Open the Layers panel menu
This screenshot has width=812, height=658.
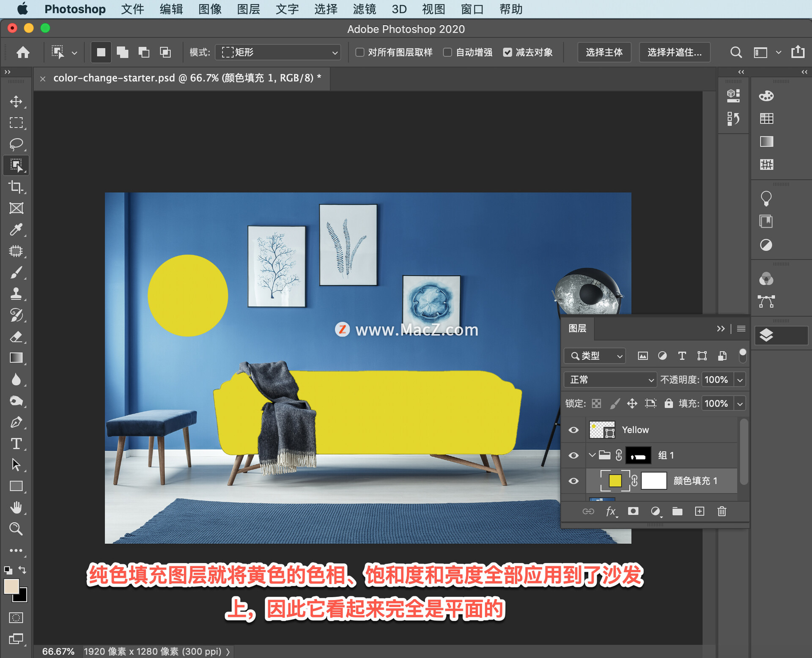coord(741,329)
